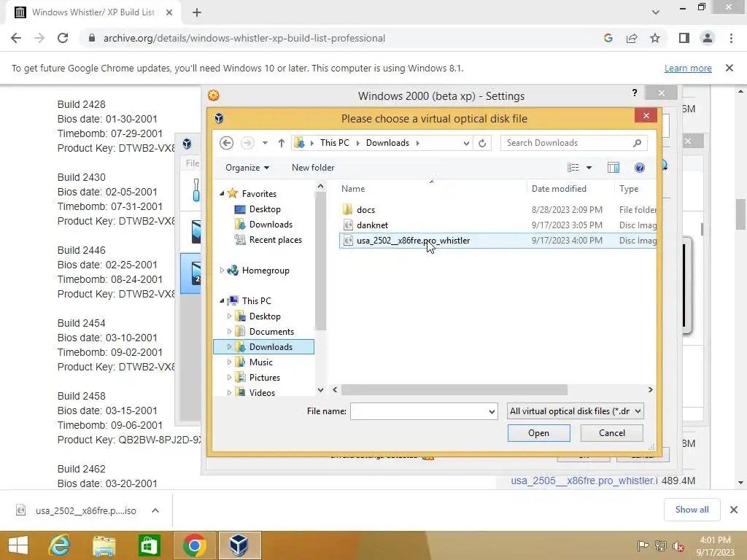Image resolution: width=747 pixels, height=560 pixels.
Task: Expand Desktop under This PC
Action: [x=229, y=316]
